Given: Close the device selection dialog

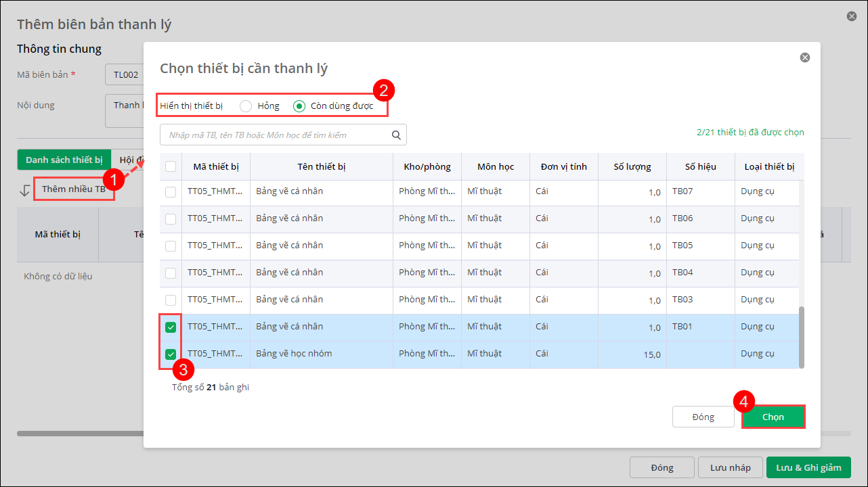Looking at the screenshot, I should coord(805,57).
